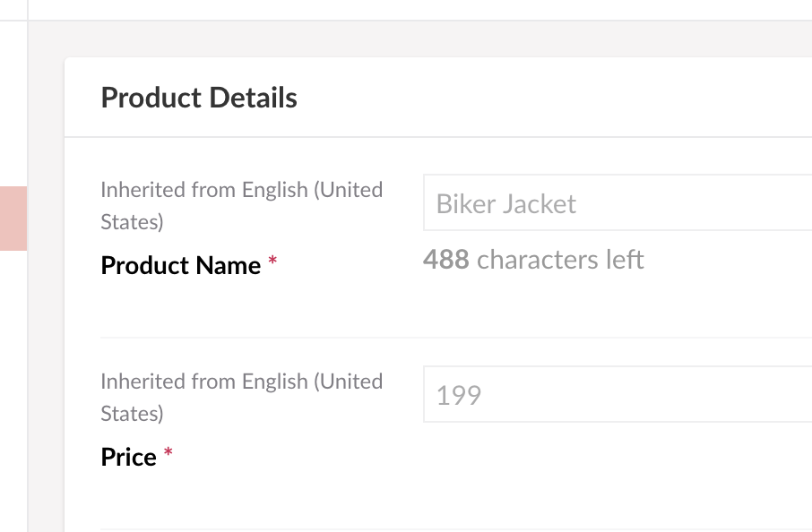Click Inherited from English above Product Name

(241, 205)
